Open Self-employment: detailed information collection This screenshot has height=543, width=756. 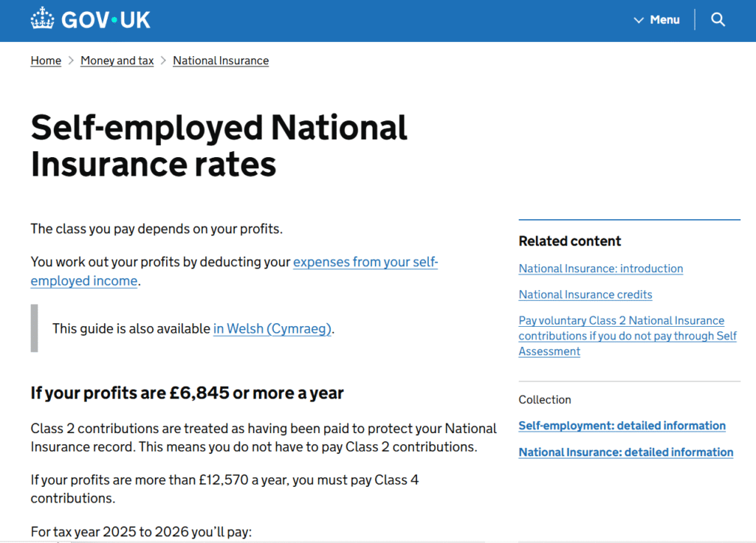(622, 426)
